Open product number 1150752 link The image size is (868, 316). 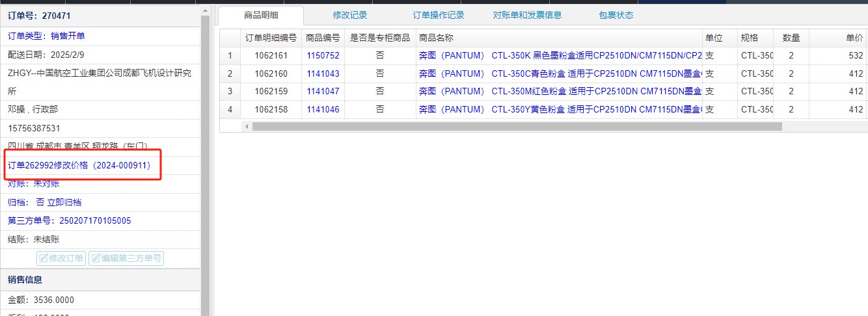(323, 56)
